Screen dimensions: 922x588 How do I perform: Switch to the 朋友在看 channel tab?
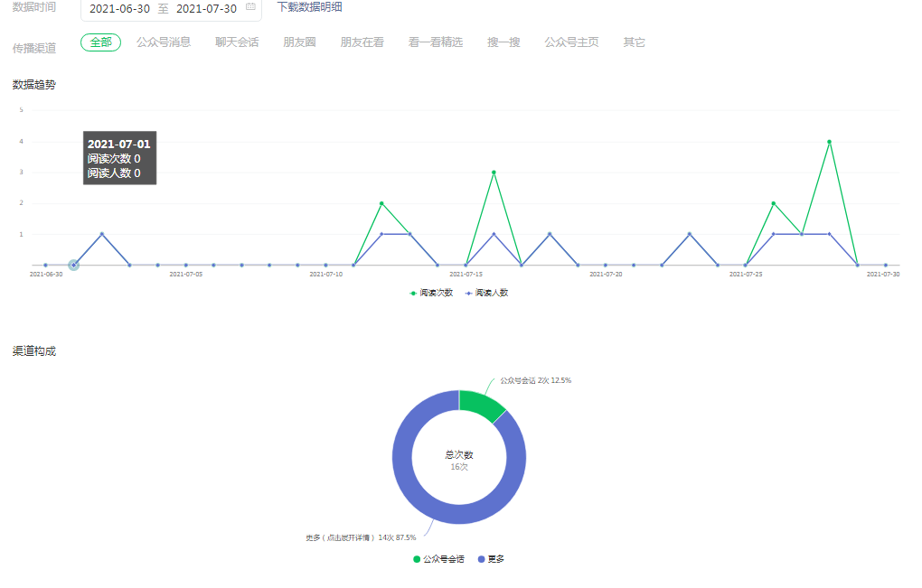pos(362,42)
